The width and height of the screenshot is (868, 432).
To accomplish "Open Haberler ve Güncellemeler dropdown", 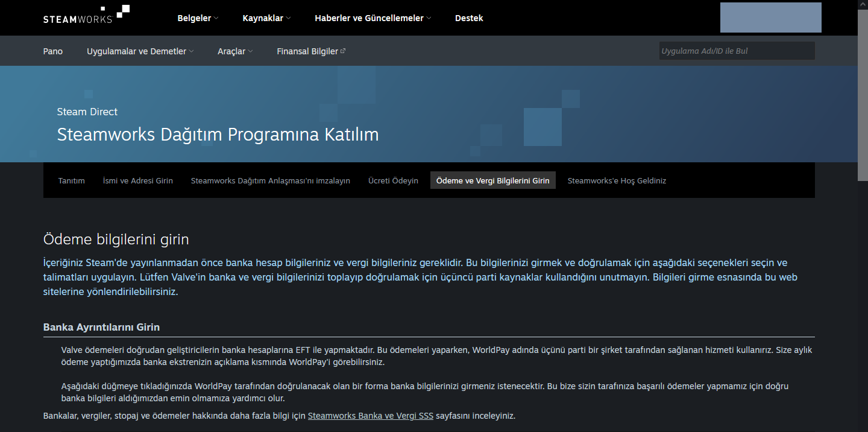I will 373,18.
